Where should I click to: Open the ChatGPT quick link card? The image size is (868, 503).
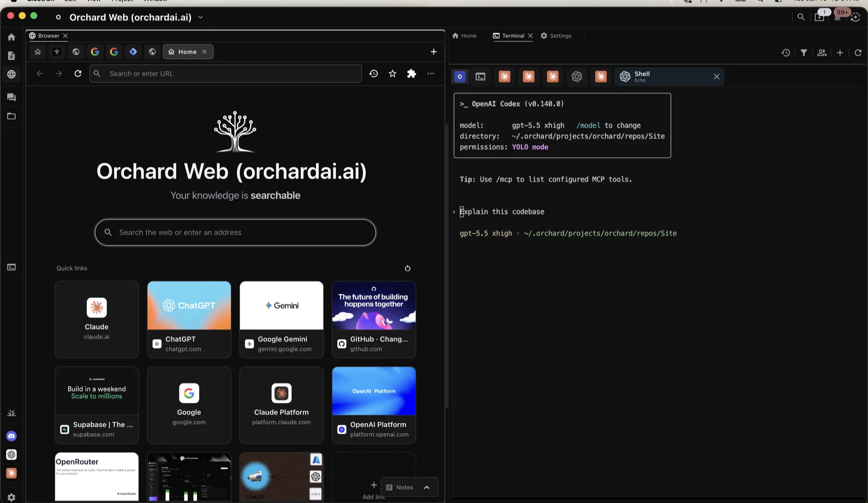tap(189, 319)
